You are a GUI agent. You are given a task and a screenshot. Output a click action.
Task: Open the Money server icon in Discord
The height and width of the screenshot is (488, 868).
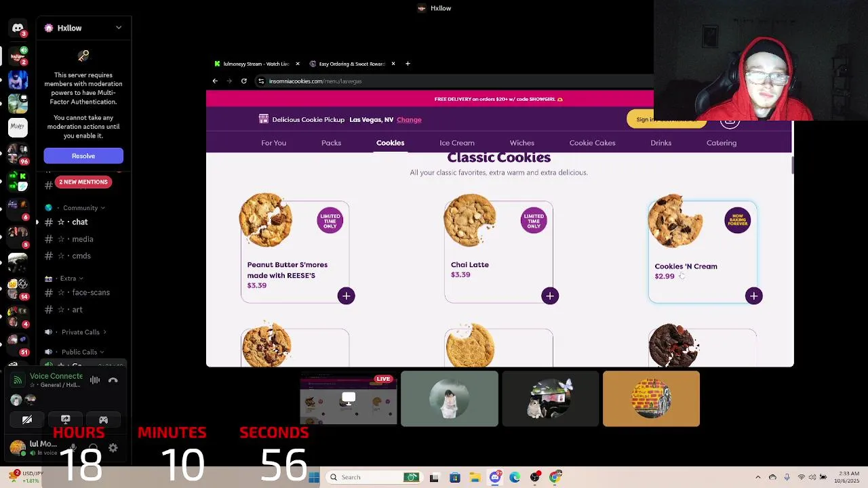click(x=18, y=126)
